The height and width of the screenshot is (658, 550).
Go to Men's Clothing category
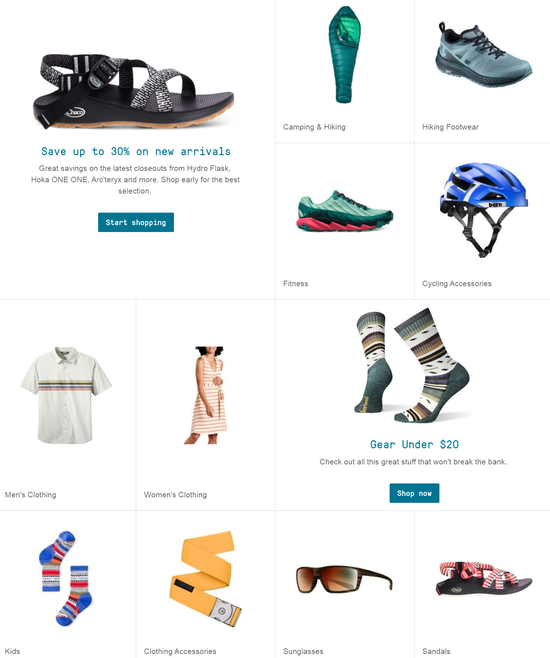[x=30, y=495]
